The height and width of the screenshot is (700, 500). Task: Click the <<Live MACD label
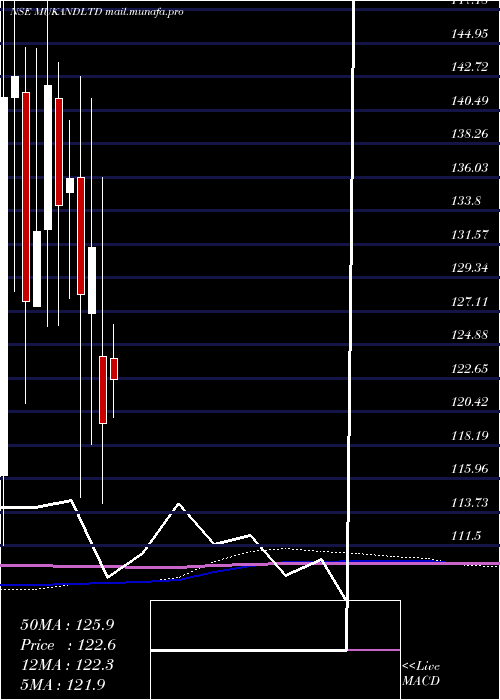coord(421,673)
